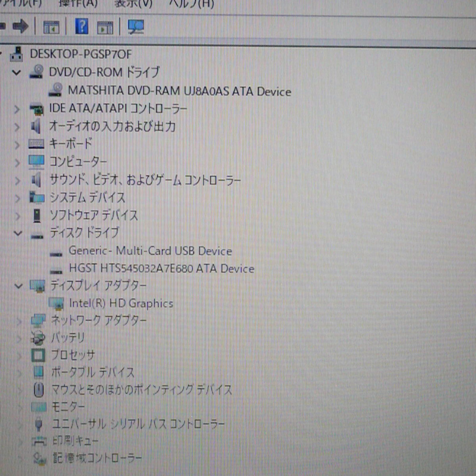Viewport: 476px width, 476px height.
Task: Open the 表示(V) menu
Action: (133, 4)
